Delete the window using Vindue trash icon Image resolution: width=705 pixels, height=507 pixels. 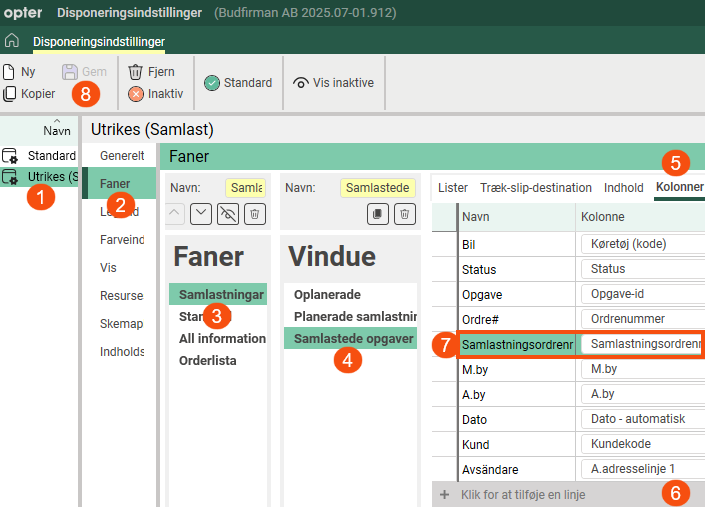click(x=404, y=213)
